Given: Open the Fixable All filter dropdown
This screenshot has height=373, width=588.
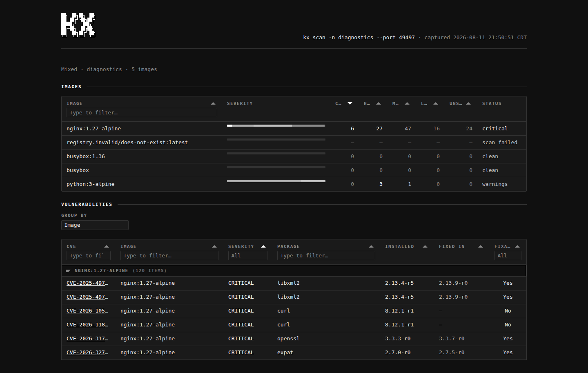Looking at the screenshot, I should click(x=508, y=256).
